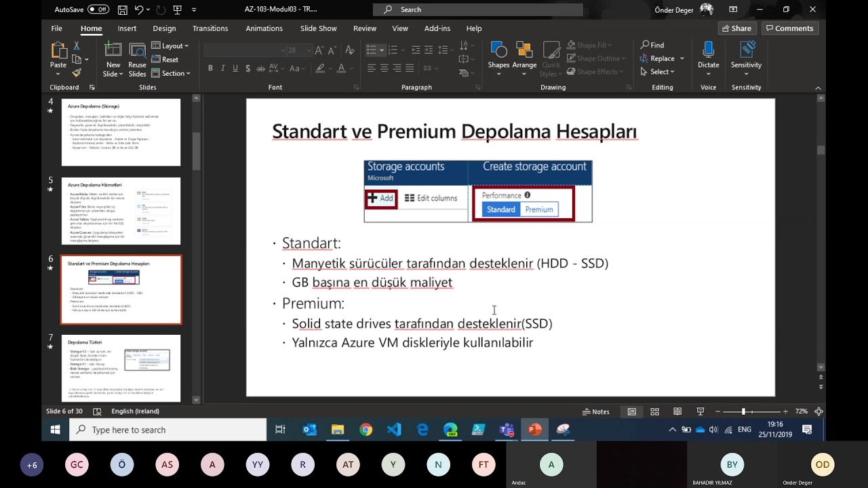
Task: Switch to Reading View
Action: tap(677, 411)
